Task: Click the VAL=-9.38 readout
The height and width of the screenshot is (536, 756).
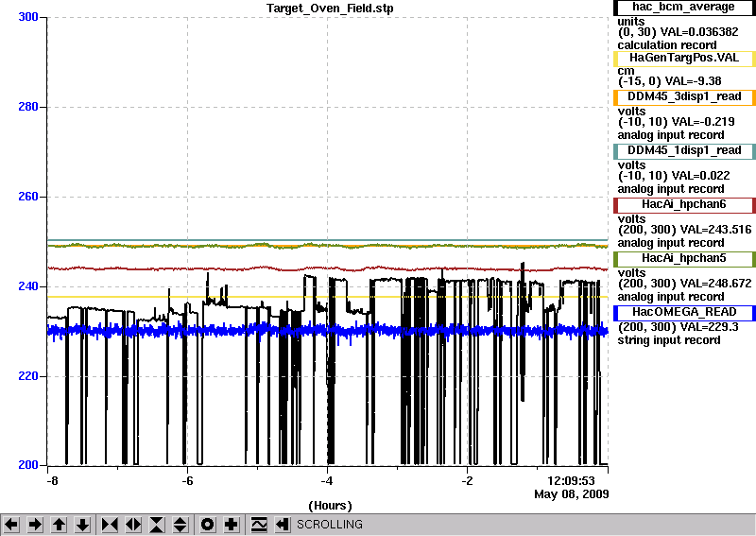Action: [x=694, y=81]
